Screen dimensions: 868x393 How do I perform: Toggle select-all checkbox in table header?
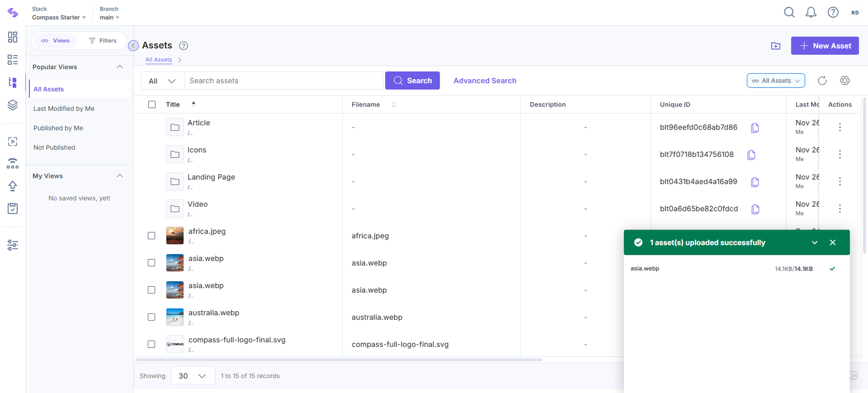point(152,104)
